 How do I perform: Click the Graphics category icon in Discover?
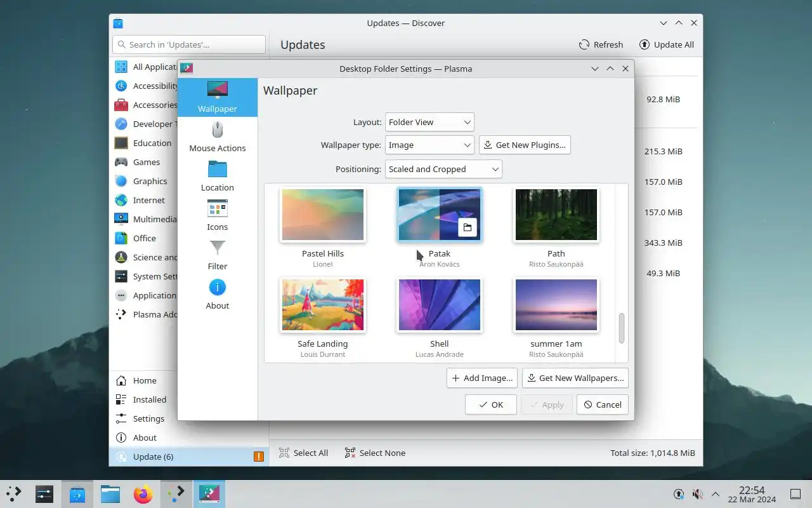(121, 181)
